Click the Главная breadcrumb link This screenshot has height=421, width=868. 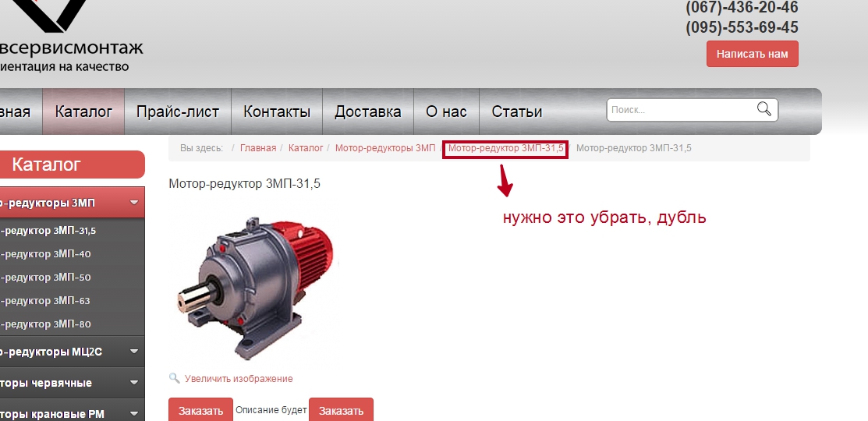pyautogui.click(x=257, y=148)
